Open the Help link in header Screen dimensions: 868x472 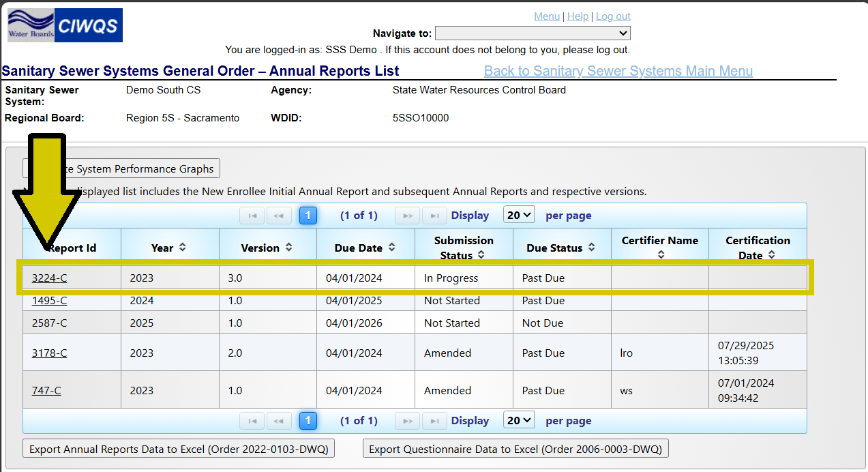tap(578, 16)
